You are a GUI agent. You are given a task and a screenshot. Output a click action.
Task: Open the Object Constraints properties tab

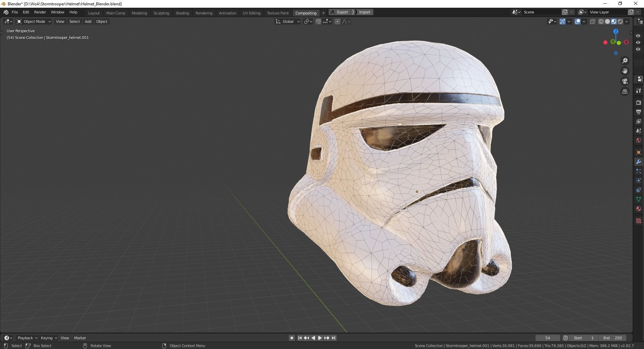tap(639, 190)
